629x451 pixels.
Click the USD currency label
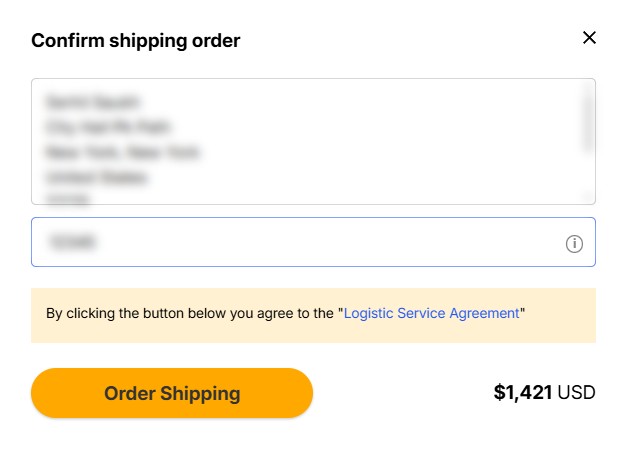(576, 393)
